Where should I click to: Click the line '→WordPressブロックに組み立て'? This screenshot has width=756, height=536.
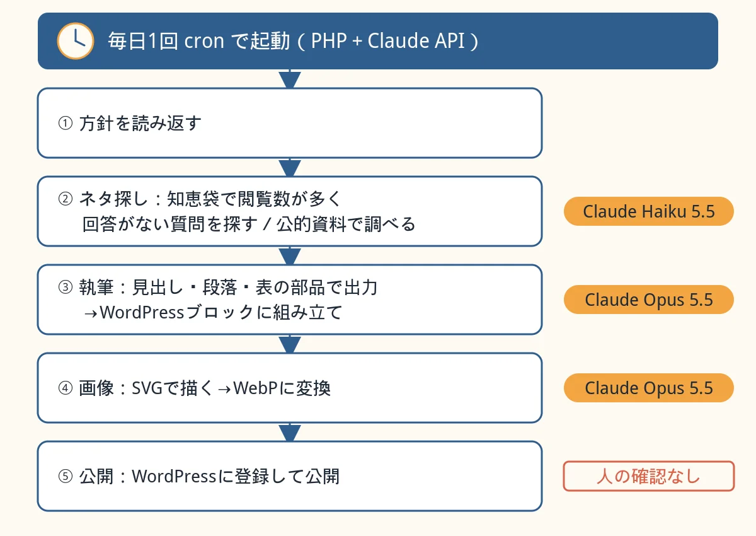tap(212, 312)
